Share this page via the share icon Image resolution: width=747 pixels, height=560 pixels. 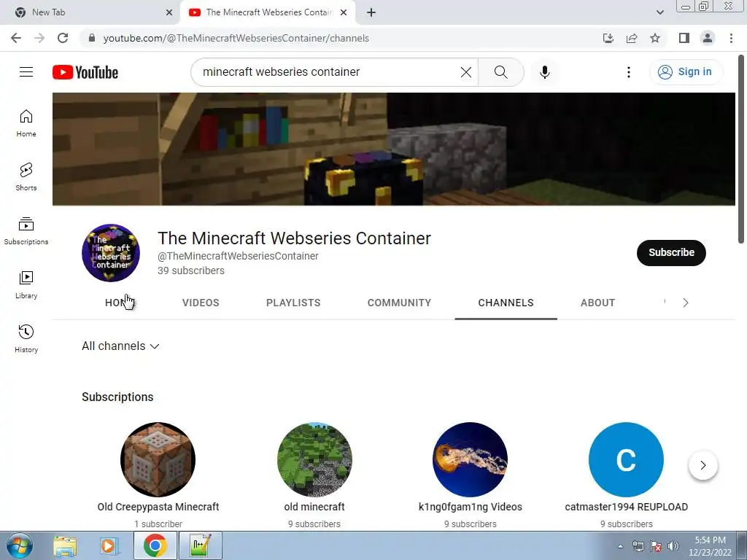[x=632, y=38]
